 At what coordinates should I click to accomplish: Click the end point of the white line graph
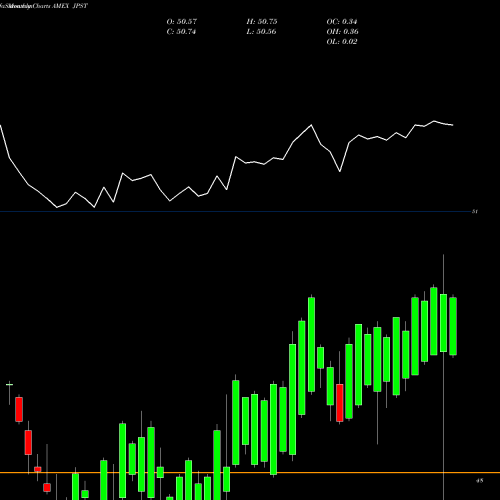coord(453,125)
